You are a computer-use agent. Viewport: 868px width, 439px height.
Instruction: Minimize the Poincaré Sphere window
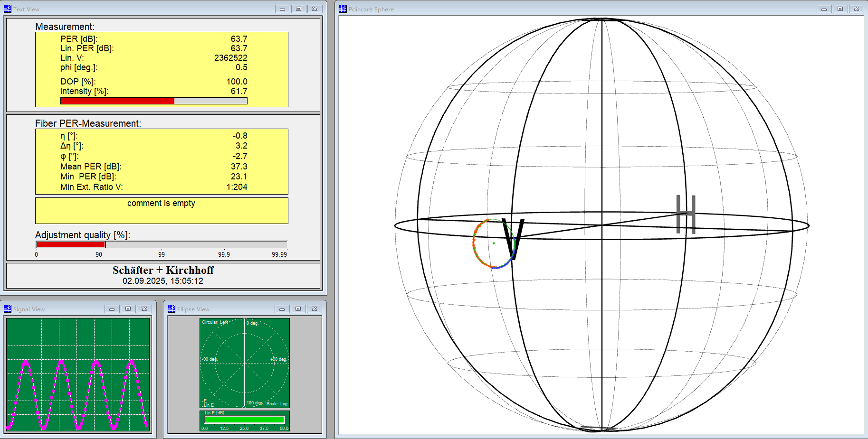[824, 9]
